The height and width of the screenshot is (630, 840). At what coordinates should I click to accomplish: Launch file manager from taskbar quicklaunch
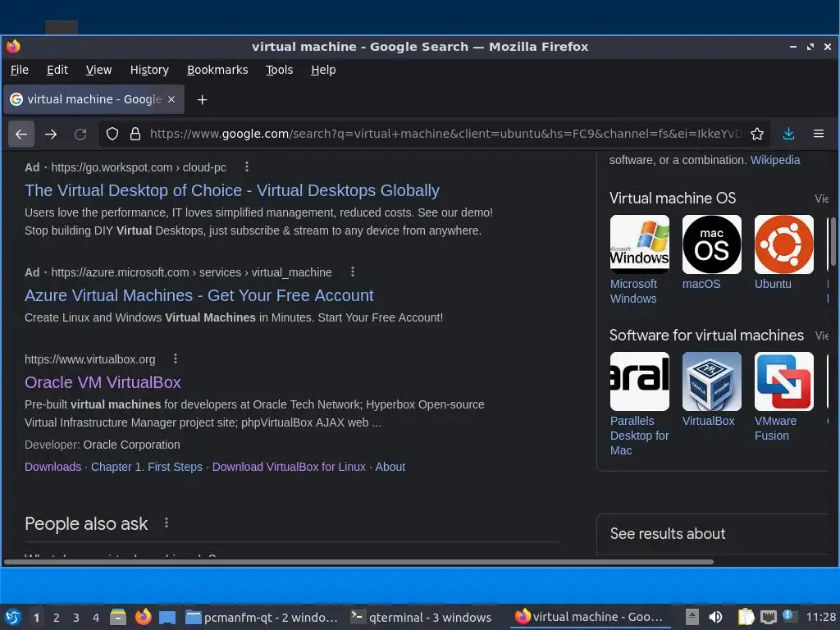[118, 617]
